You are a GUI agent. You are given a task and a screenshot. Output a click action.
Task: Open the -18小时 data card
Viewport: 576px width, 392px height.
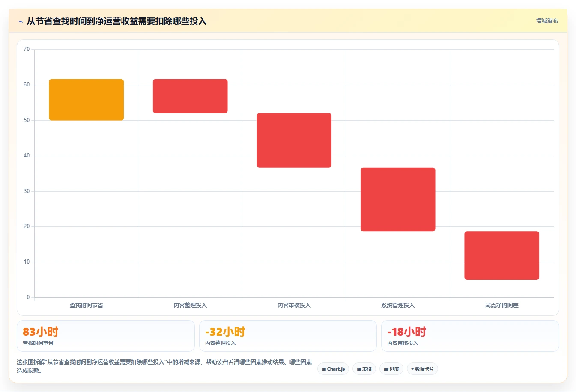(x=470, y=336)
